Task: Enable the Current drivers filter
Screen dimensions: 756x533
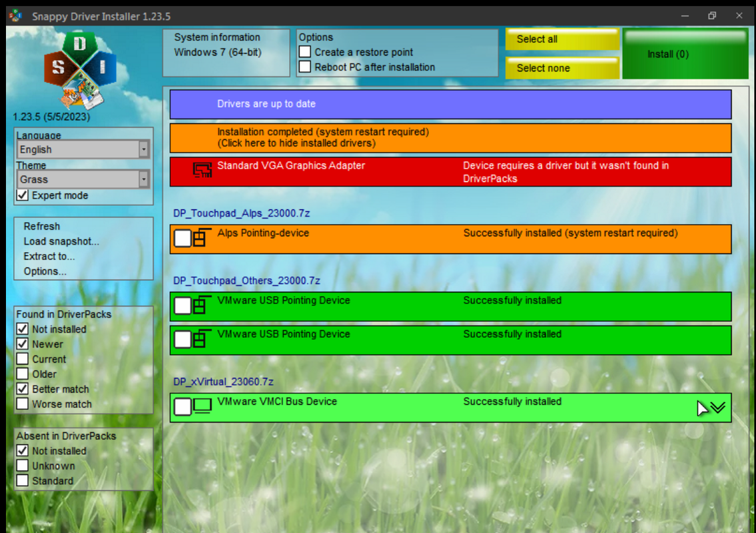Action: point(22,358)
